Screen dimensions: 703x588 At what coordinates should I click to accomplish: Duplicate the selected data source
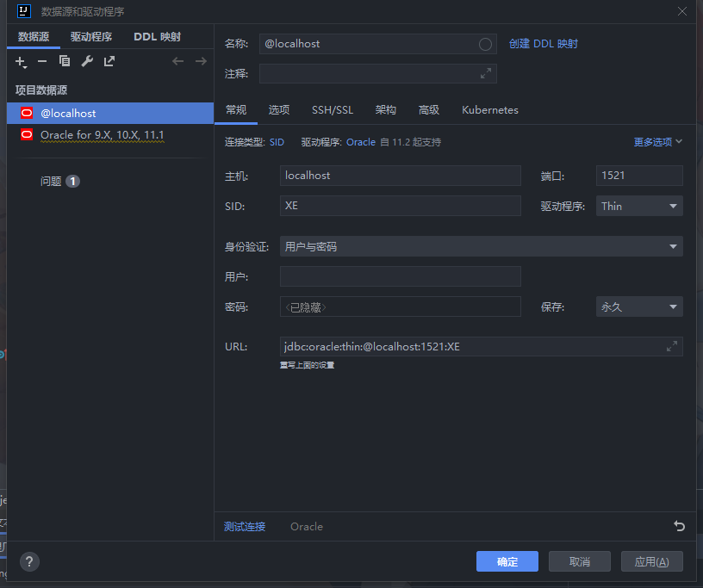click(65, 61)
